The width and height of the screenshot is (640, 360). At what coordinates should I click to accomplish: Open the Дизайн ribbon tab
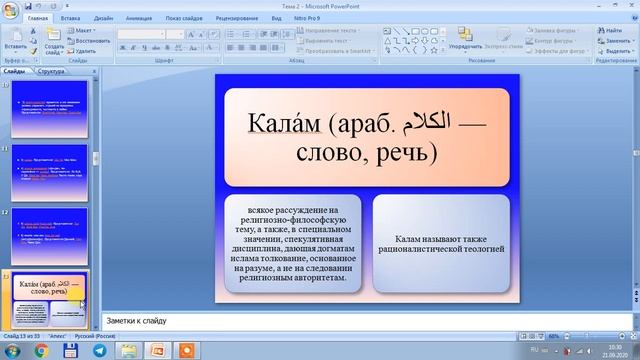(103, 18)
